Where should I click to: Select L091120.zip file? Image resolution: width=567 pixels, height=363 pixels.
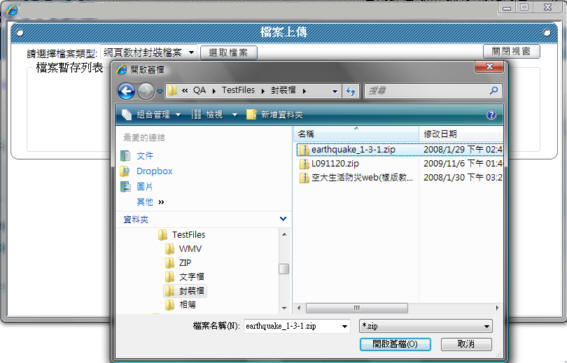click(335, 164)
